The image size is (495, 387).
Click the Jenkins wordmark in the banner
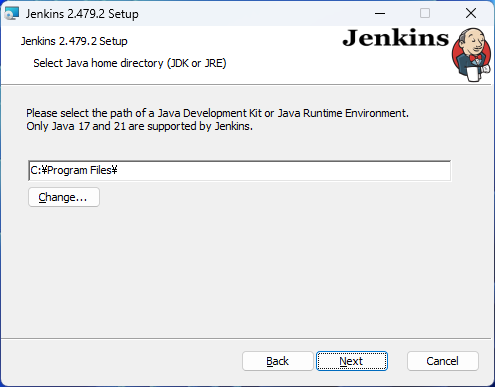click(396, 38)
